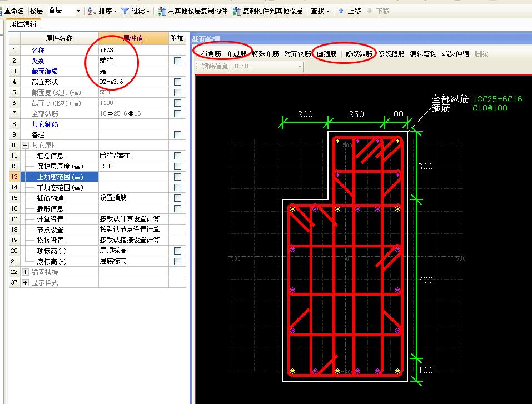Click the copy-from-other-floors icon

[161, 11]
